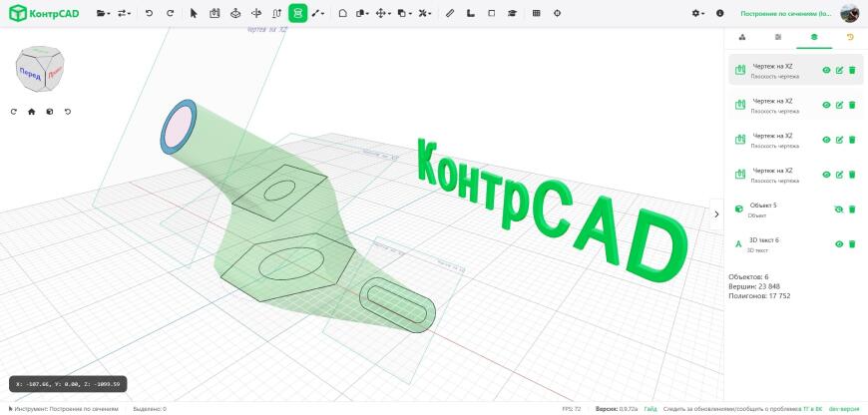Click the Перед face of view cube

click(x=31, y=75)
